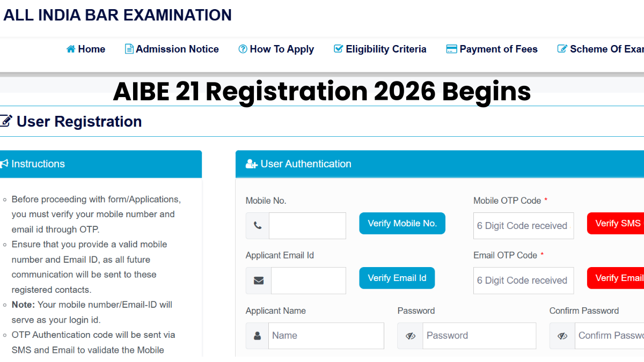Viewport: 644px width, 362px height.
Task: Click the user-plus icon on User Authentication header
Action: (x=252, y=164)
